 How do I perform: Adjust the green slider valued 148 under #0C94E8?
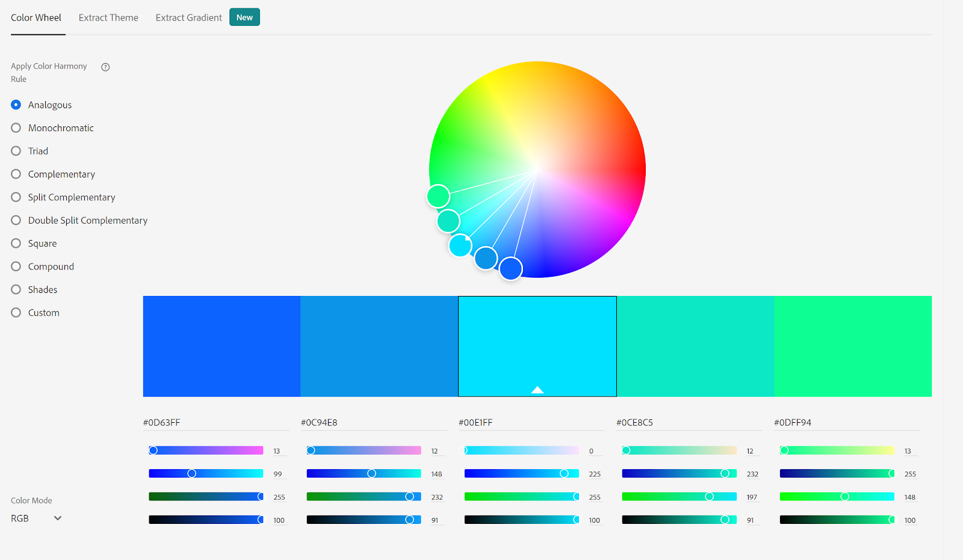click(x=364, y=473)
